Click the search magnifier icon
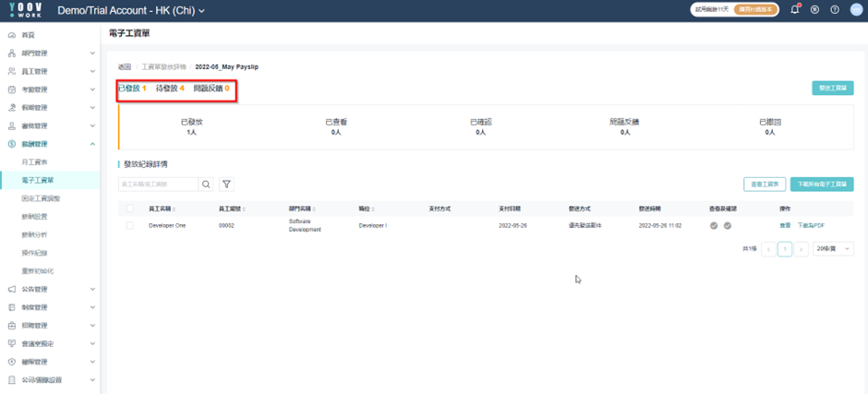 pos(206,185)
